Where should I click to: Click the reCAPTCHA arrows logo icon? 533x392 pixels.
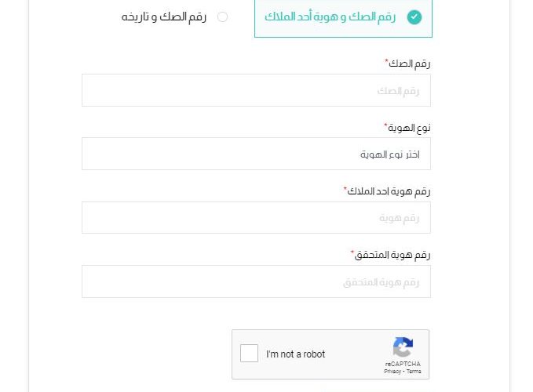click(403, 347)
